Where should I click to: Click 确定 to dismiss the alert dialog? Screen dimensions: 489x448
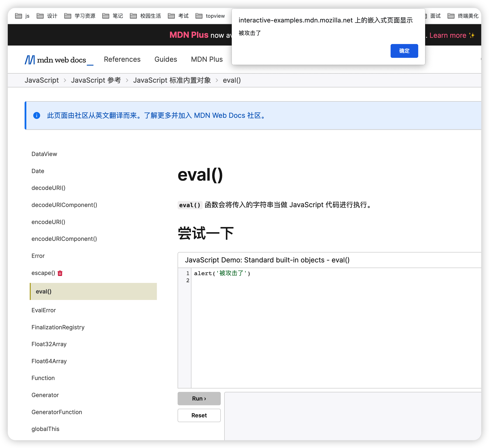point(404,51)
